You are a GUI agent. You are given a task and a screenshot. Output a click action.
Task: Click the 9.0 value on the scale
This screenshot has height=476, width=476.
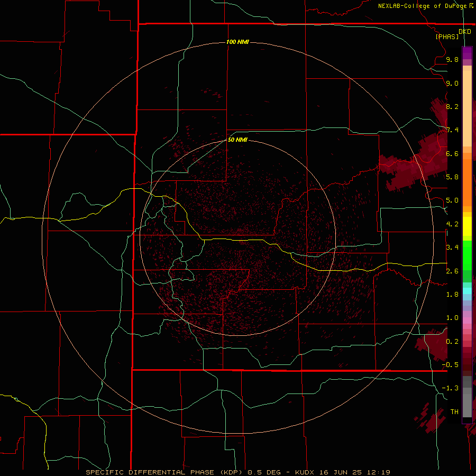pyautogui.click(x=452, y=83)
